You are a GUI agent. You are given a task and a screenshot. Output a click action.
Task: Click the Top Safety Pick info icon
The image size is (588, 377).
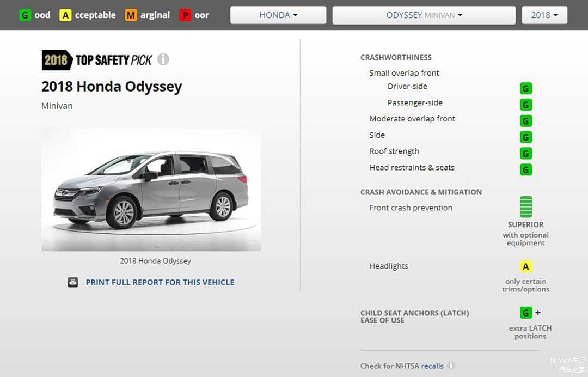(x=163, y=59)
